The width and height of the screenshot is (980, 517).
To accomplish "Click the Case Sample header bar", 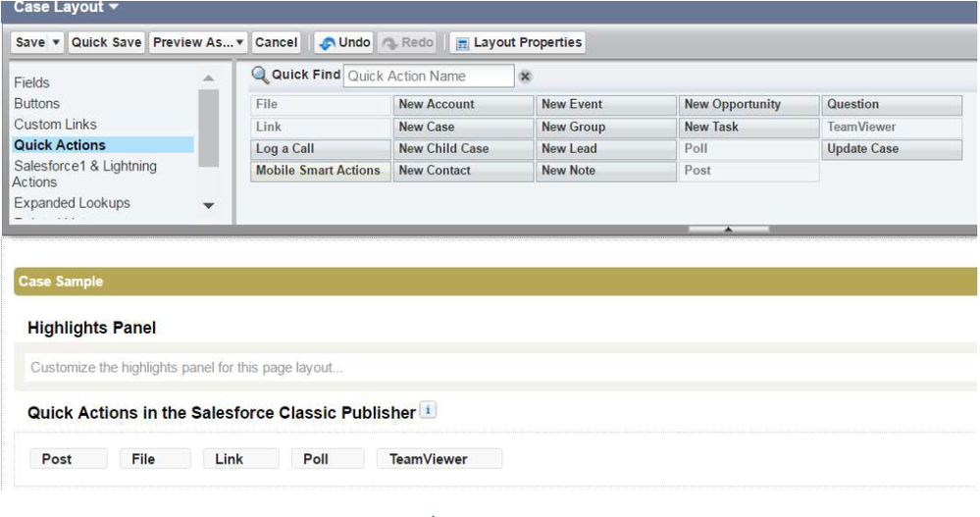I will tap(495, 282).
